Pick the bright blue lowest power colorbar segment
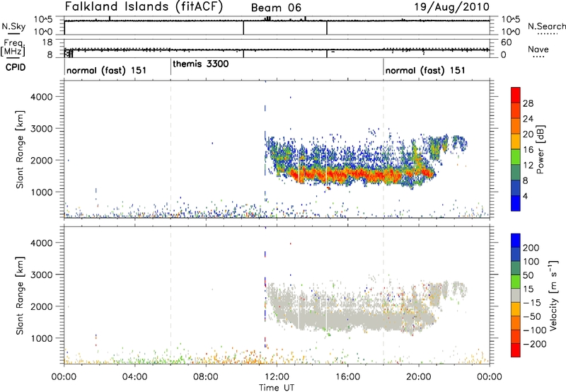The width and height of the screenshot is (566, 392). point(516,203)
